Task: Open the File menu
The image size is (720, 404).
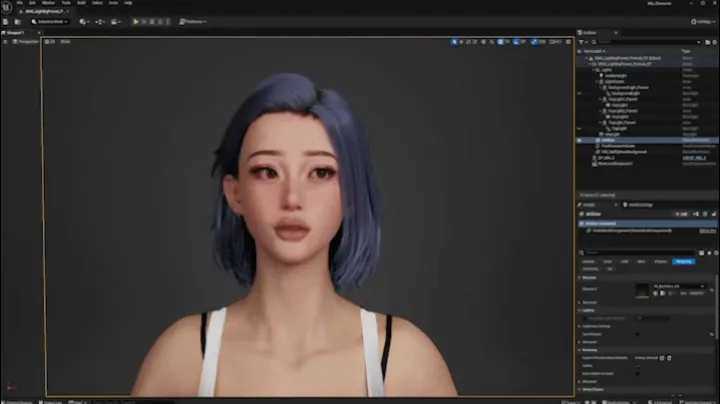Action: [x=20, y=3]
